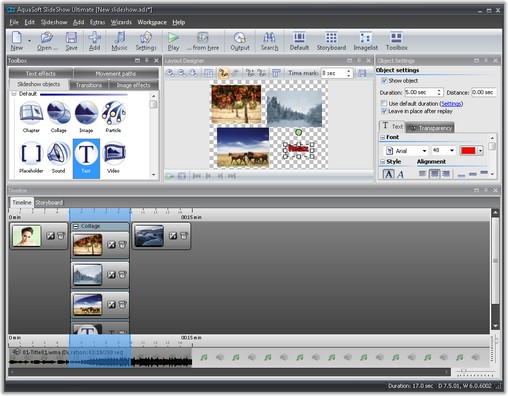Click the Distance input field
The image size is (508, 396).
484,92
